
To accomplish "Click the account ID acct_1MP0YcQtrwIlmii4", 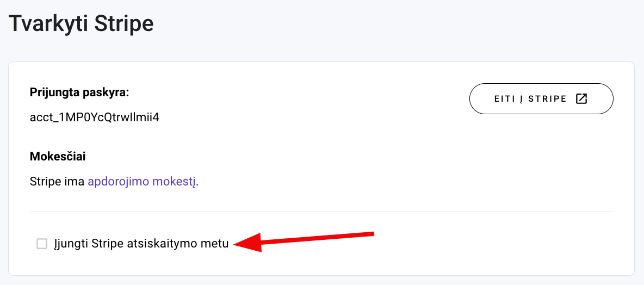I will (95, 117).
